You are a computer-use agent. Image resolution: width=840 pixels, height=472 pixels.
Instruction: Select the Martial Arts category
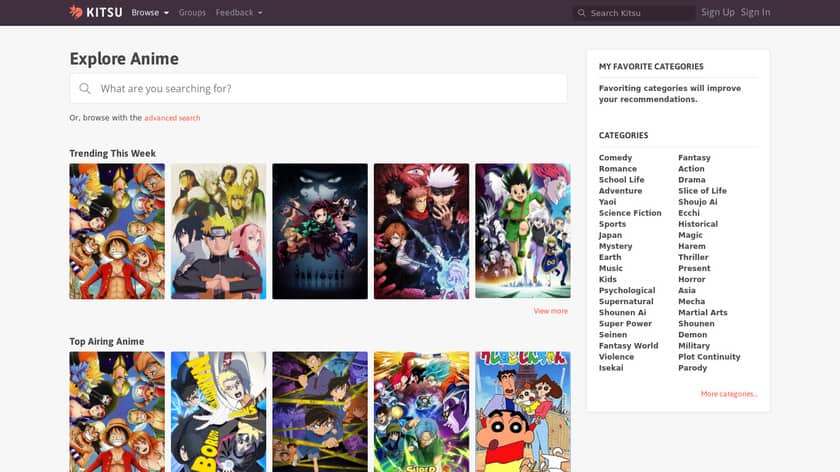click(703, 313)
